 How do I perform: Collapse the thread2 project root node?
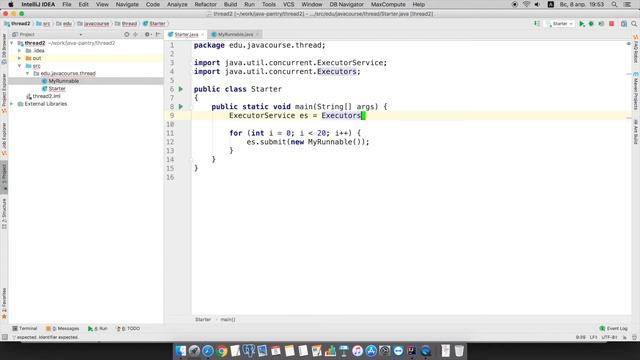click(x=12, y=43)
